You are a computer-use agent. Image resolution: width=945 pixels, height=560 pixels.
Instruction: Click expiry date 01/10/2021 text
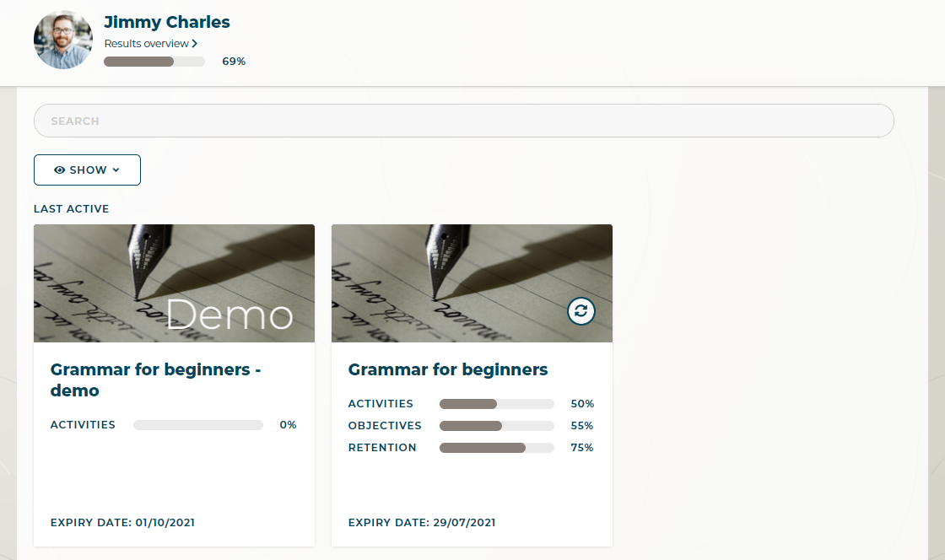[x=122, y=523]
